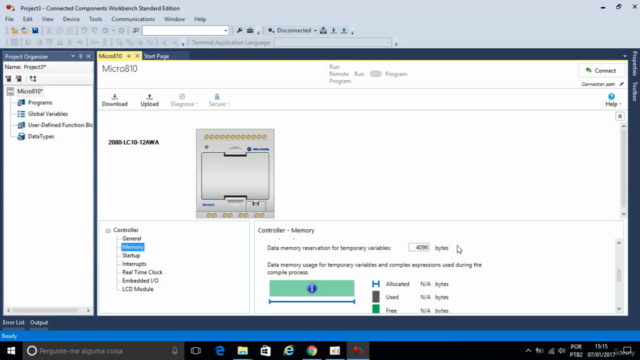The width and height of the screenshot is (640, 360).
Task: Click the Redo arrow icon
Action: click(94, 31)
